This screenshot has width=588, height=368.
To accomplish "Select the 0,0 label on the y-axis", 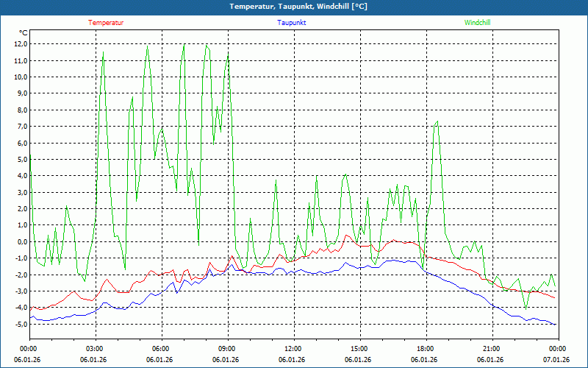I will (21, 242).
